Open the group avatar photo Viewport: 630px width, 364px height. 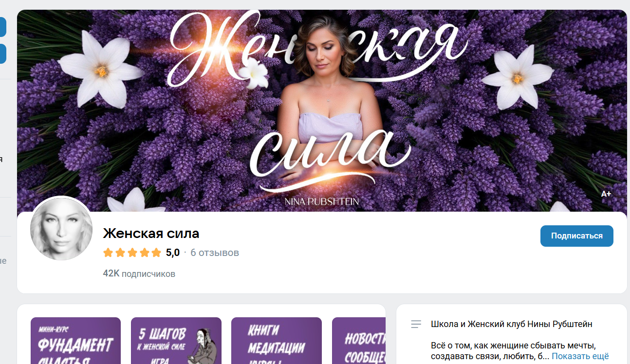[61, 229]
